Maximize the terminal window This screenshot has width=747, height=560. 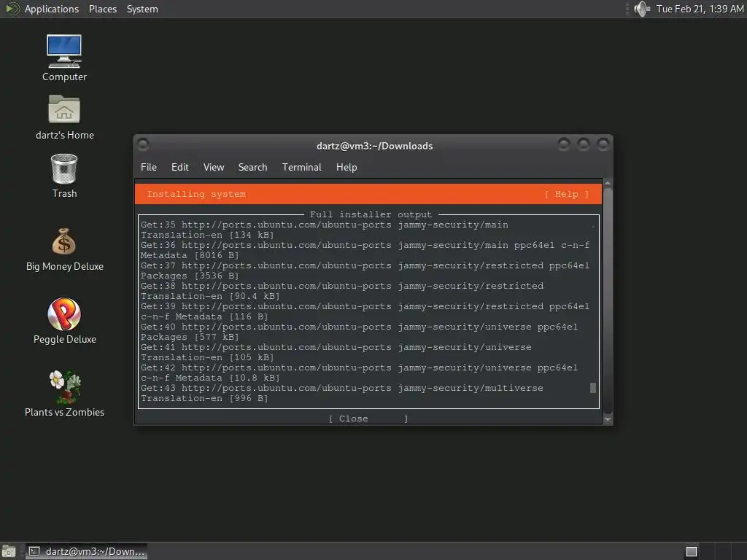(584, 144)
